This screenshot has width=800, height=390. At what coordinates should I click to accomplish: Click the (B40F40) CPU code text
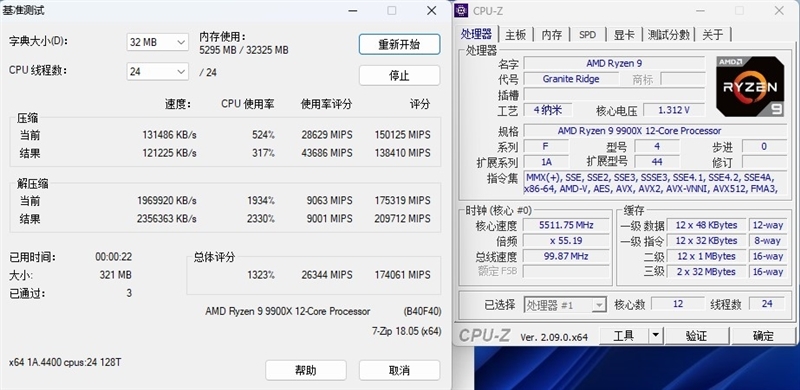422,311
